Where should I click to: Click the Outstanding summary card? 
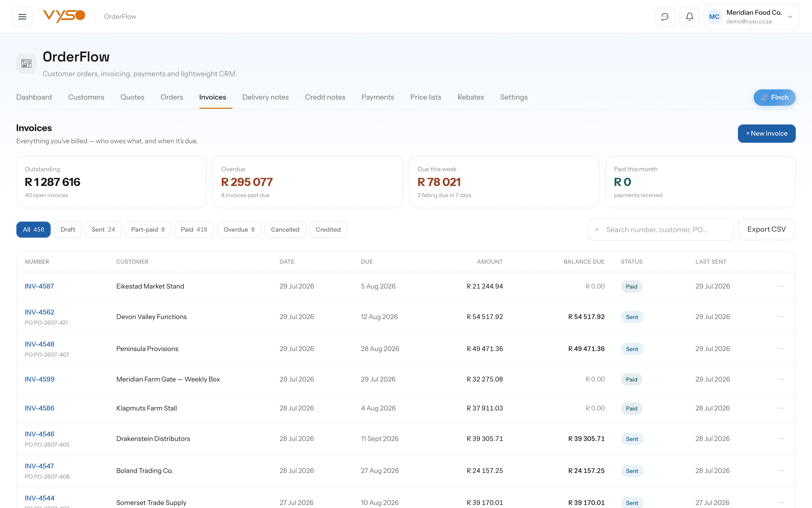(111, 182)
